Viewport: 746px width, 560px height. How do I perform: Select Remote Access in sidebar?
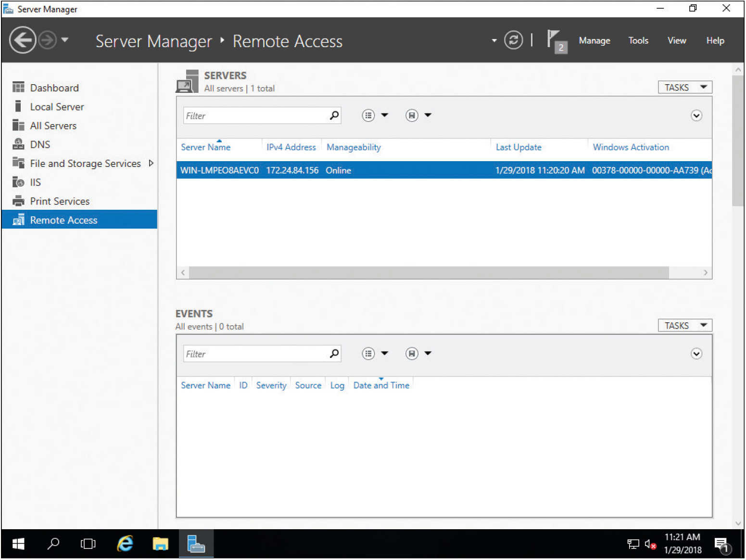tap(79, 220)
